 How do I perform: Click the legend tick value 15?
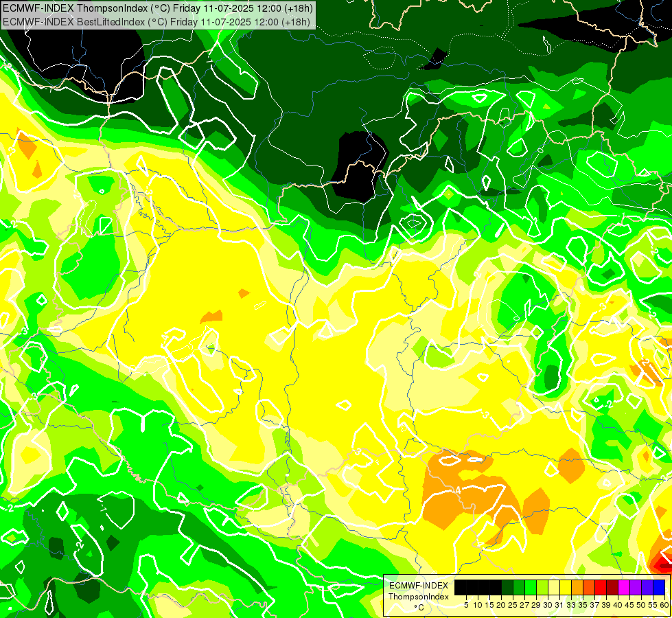tap(489, 605)
